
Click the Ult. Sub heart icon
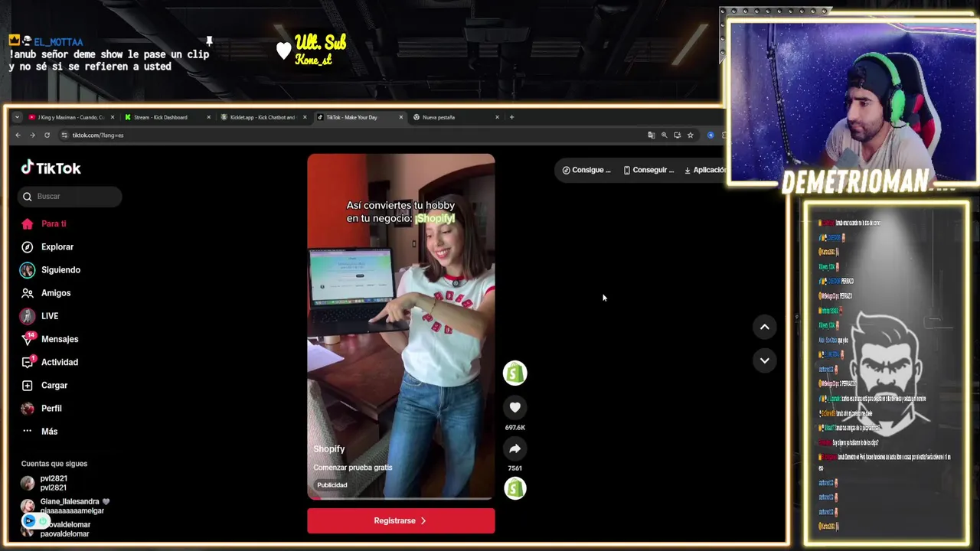pyautogui.click(x=284, y=51)
